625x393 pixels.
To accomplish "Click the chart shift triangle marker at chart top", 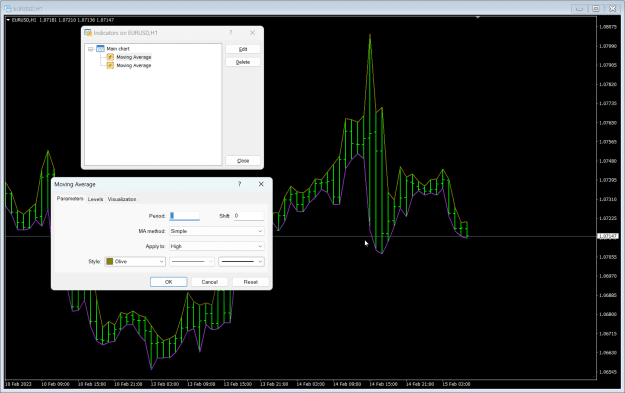I will tap(478, 17).
